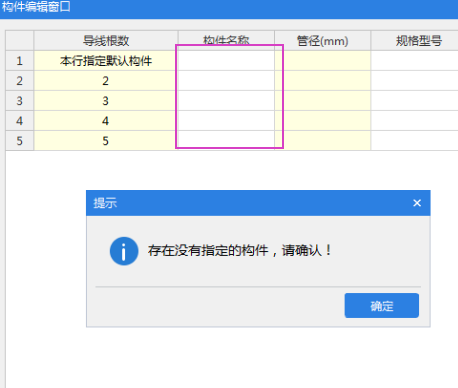Viewport: 458px width, 388px height.
Task: Click the 规格型号 cell in row 3
Action: coord(414,101)
